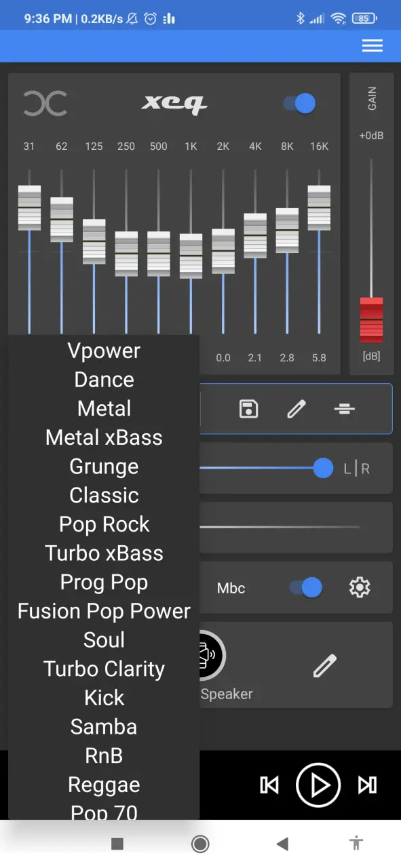Choose the Kick preset
The image size is (401, 868).
click(104, 698)
